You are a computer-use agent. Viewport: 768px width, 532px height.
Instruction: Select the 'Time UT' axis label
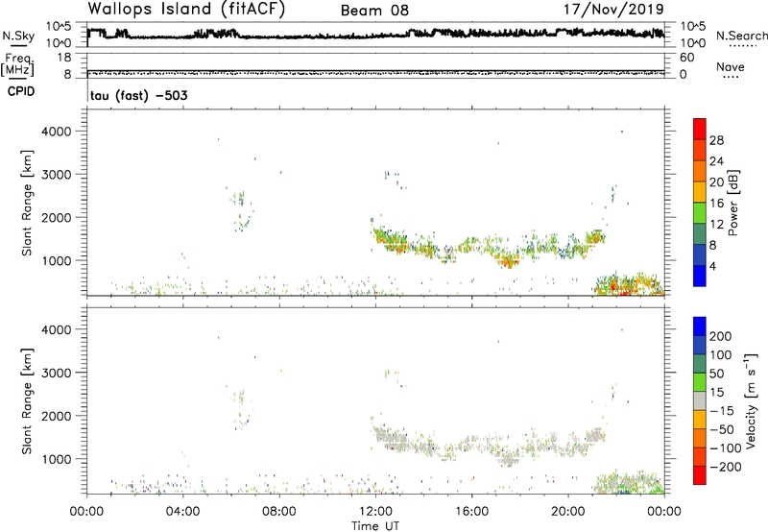tap(375, 526)
